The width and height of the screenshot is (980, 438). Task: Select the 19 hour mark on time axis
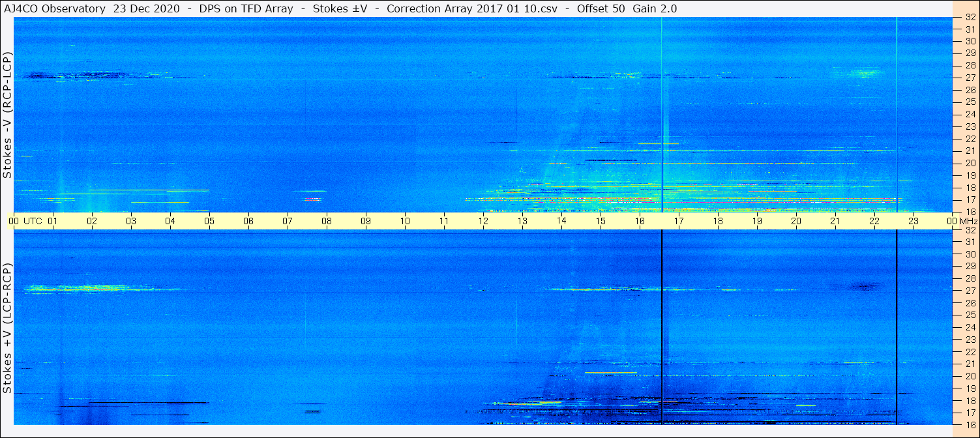click(757, 221)
